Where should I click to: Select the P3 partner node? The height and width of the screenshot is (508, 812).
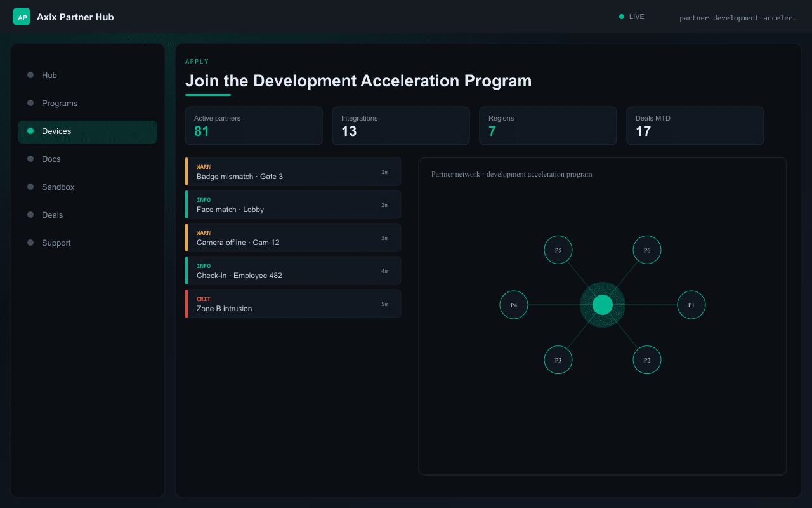point(558,360)
